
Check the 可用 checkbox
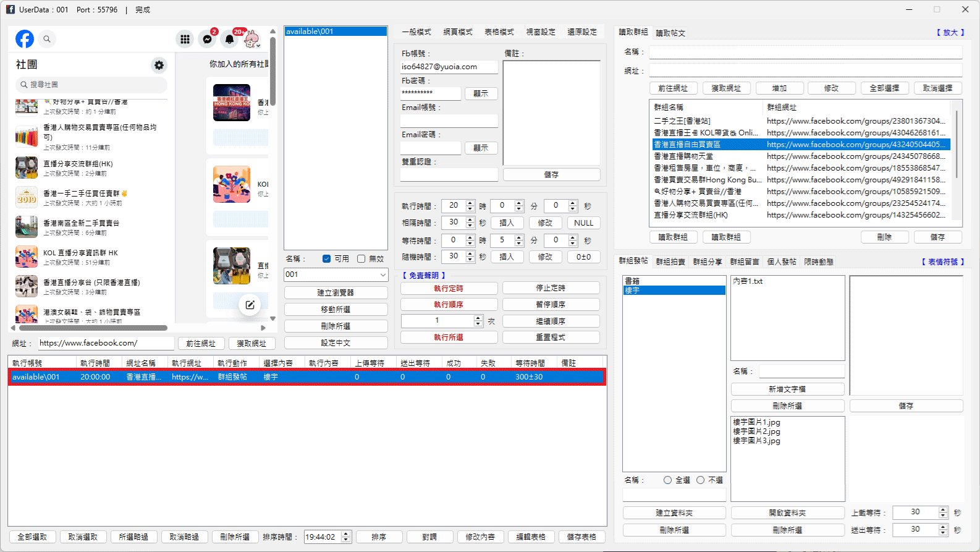[326, 259]
